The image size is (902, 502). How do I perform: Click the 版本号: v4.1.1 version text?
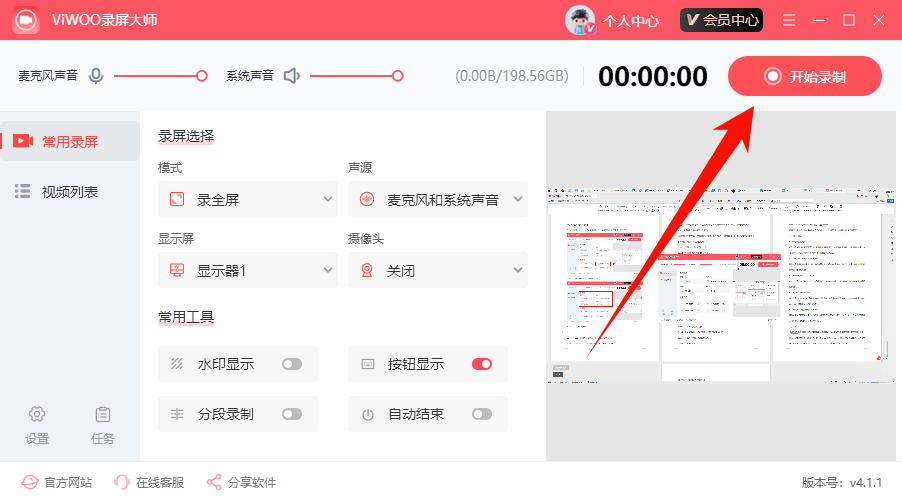tap(842, 482)
